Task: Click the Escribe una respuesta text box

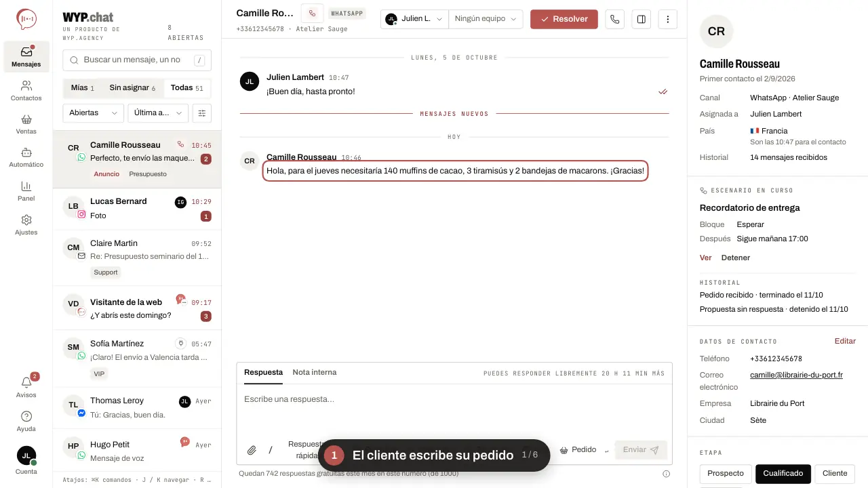Action: [454, 411]
